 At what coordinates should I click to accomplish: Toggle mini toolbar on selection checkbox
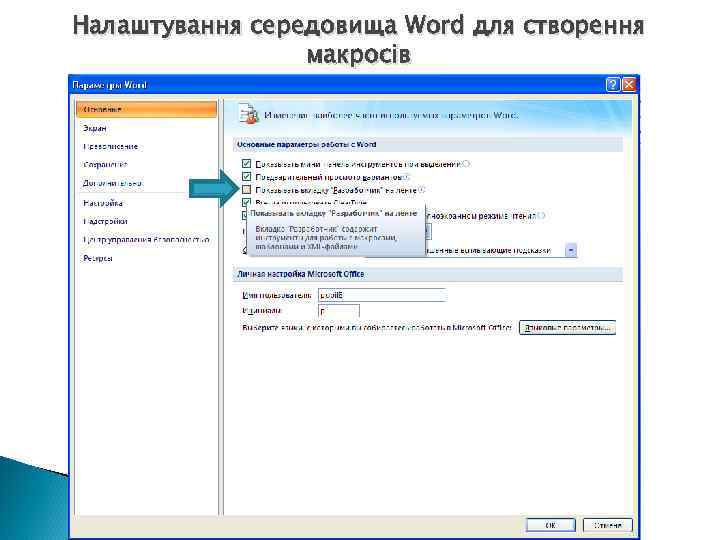(x=247, y=164)
